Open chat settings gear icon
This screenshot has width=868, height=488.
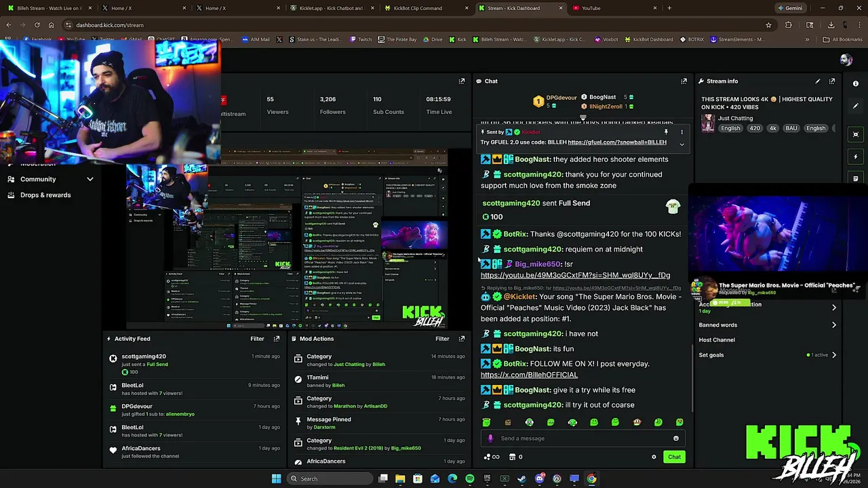(x=654, y=457)
